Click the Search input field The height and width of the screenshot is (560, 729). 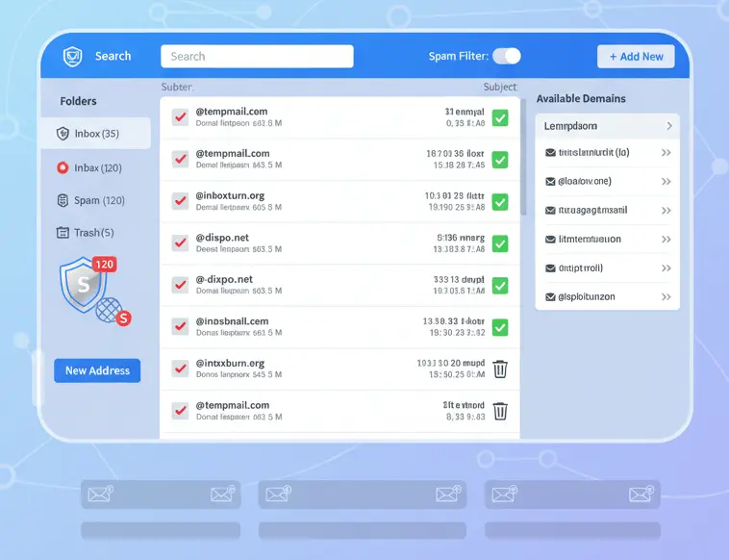[257, 57]
